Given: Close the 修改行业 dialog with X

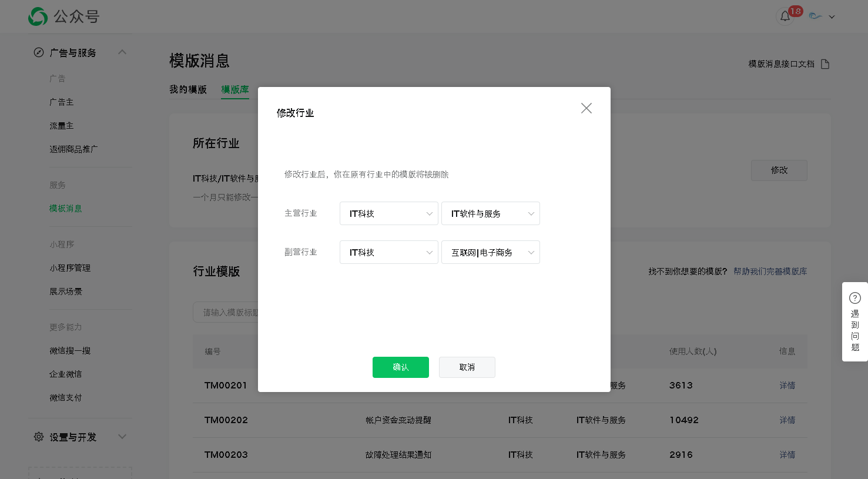Looking at the screenshot, I should tap(586, 108).
